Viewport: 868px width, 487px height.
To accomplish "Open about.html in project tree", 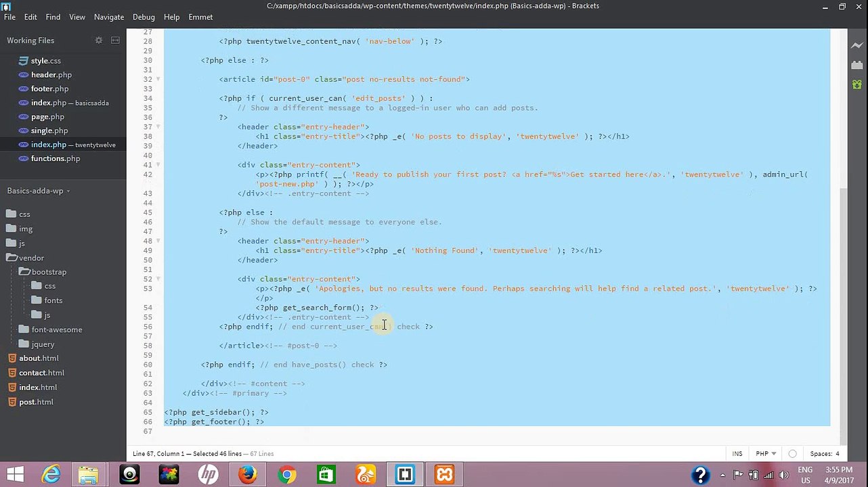I will tap(39, 358).
